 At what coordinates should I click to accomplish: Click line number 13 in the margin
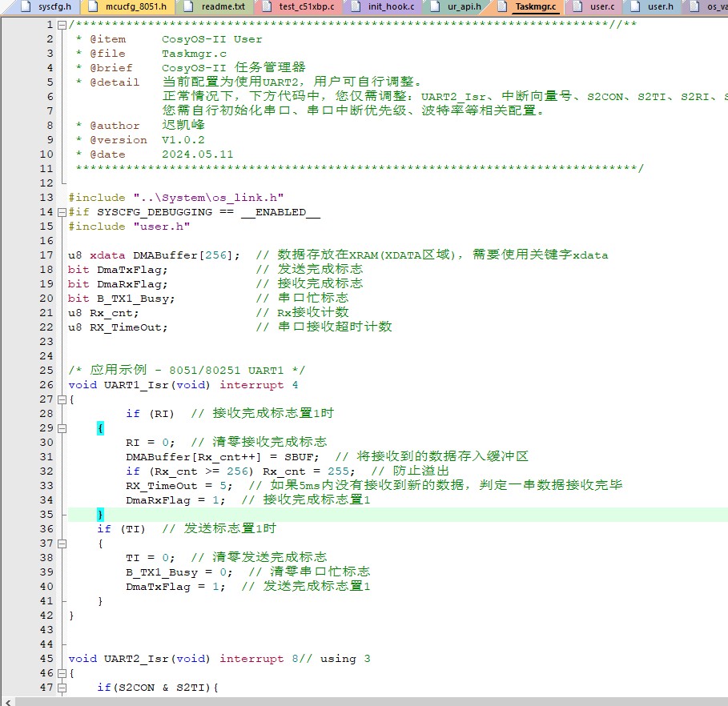pos(46,198)
